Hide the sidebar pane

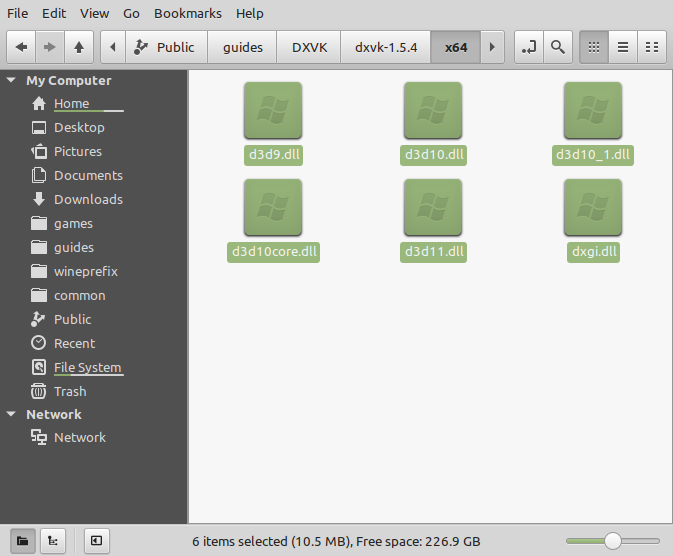click(x=97, y=541)
